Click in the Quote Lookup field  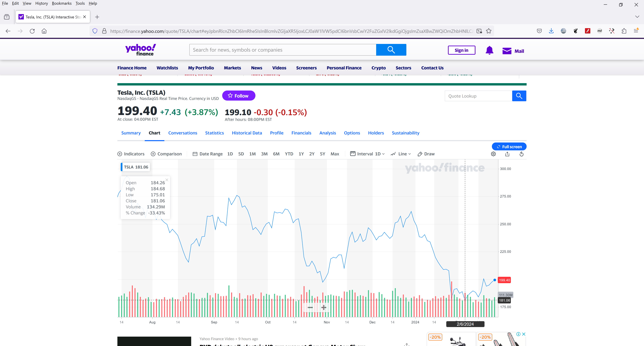pos(478,96)
